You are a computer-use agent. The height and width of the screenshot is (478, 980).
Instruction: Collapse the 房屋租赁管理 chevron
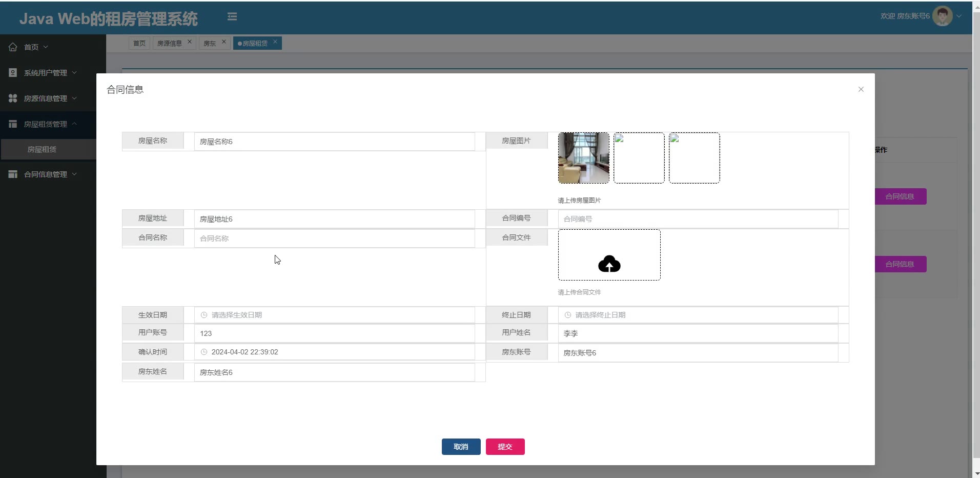tap(74, 124)
